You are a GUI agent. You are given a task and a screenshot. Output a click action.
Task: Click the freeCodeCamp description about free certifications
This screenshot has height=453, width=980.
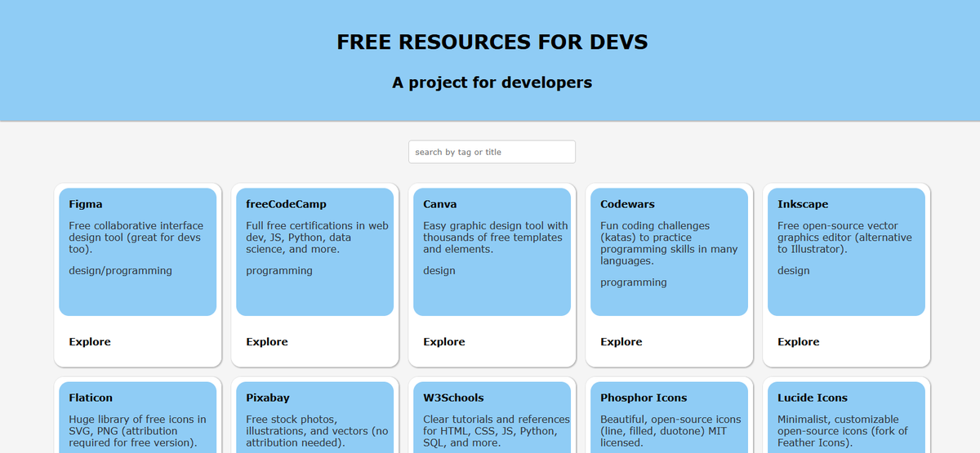(318, 238)
